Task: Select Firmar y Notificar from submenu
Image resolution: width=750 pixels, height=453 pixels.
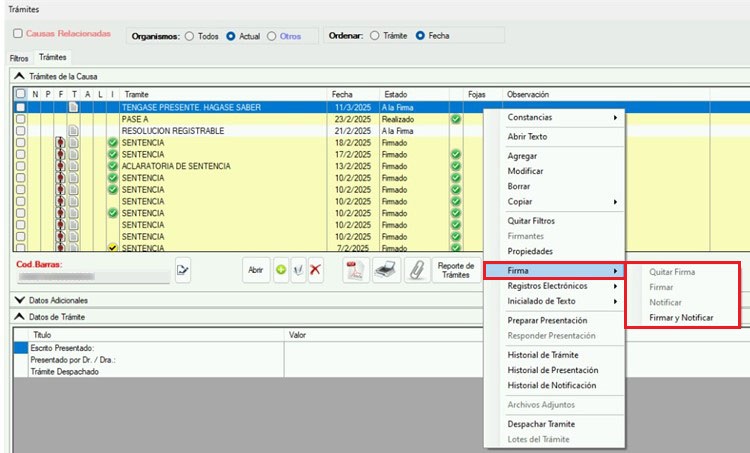Action: [x=680, y=317]
